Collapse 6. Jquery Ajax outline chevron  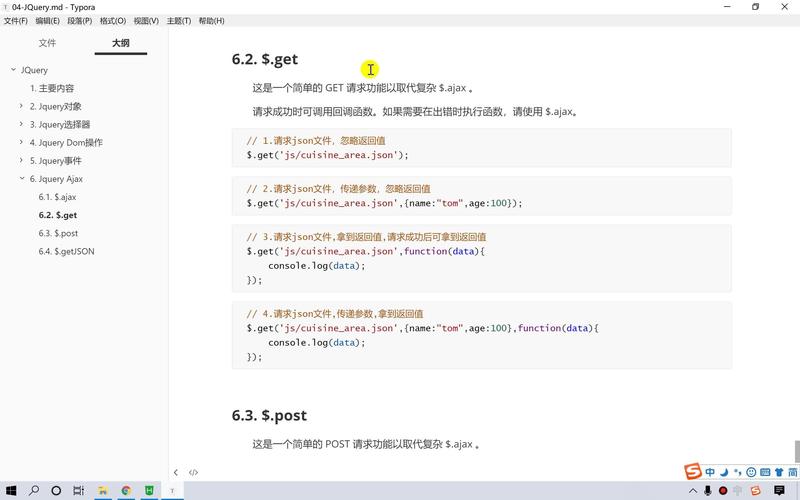point(22,179)
